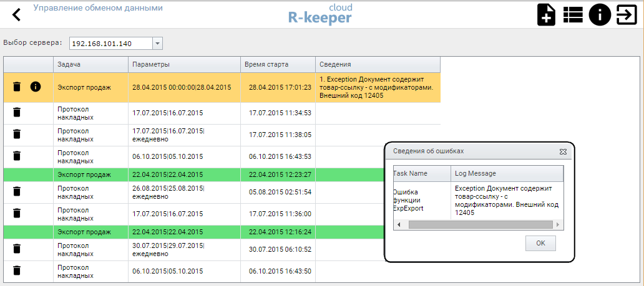Delete task started 06.10.2015 16:43:53

pos(17,156)
